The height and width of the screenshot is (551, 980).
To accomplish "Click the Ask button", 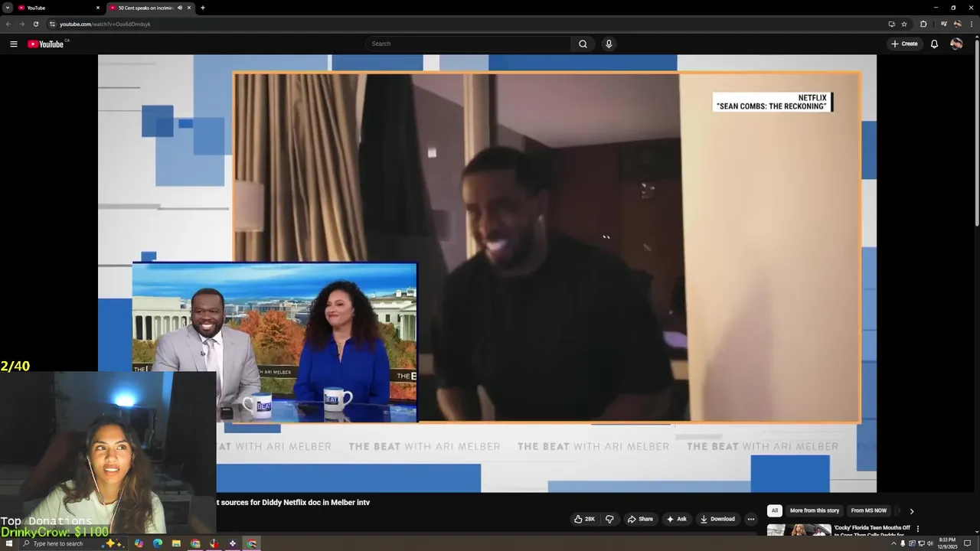I will coord(676,519).
